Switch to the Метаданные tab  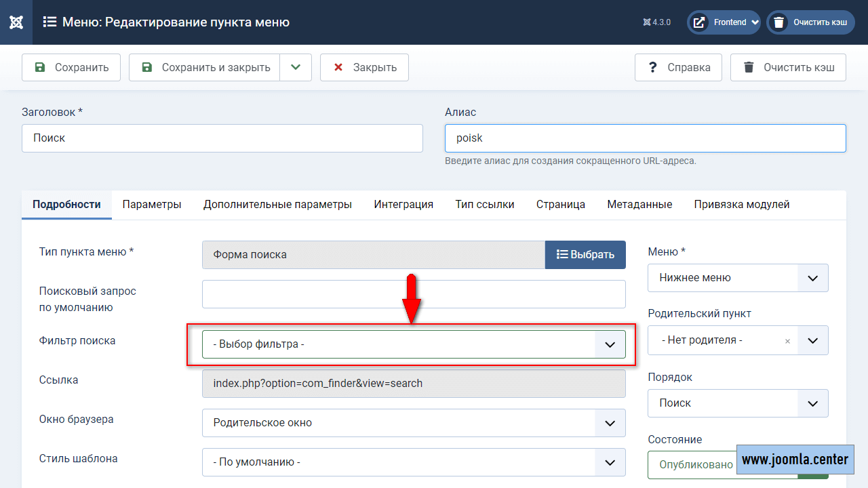pos(639,205)
